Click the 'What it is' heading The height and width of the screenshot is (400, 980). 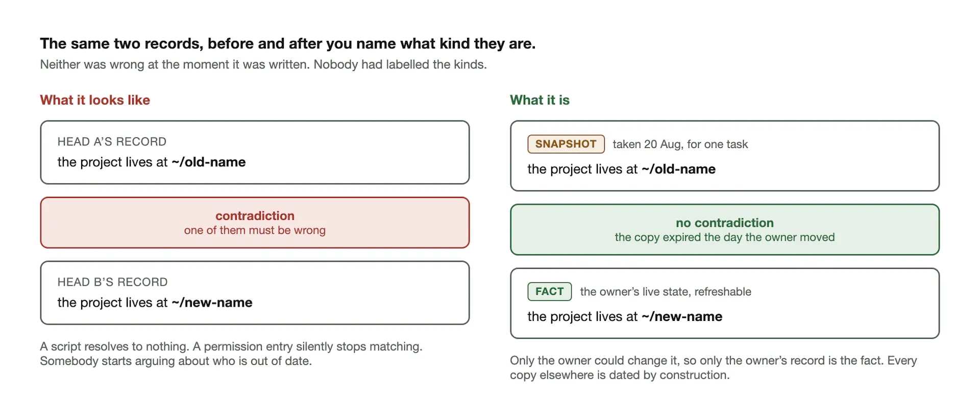click(x=540, y=100)
